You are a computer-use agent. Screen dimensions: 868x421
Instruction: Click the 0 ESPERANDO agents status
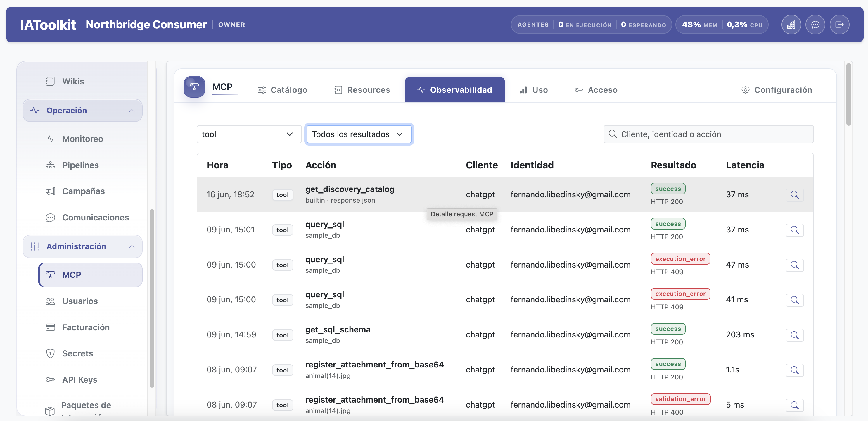(x=644, y=25)
